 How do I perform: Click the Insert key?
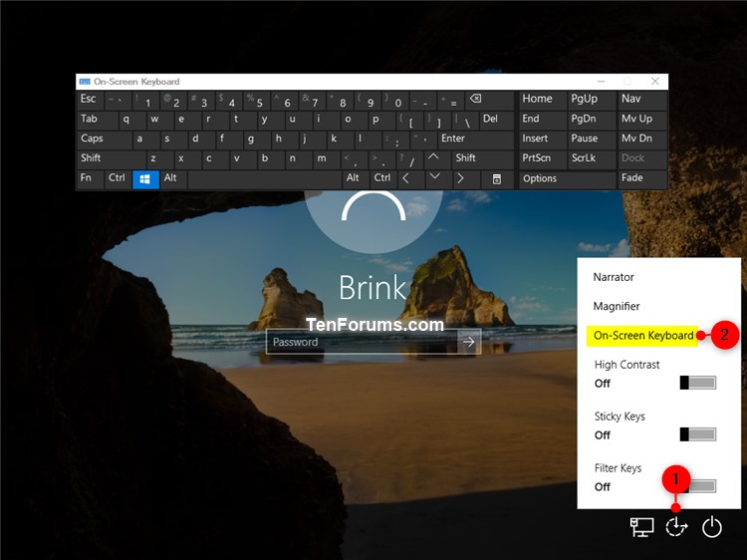click(543, 140)
